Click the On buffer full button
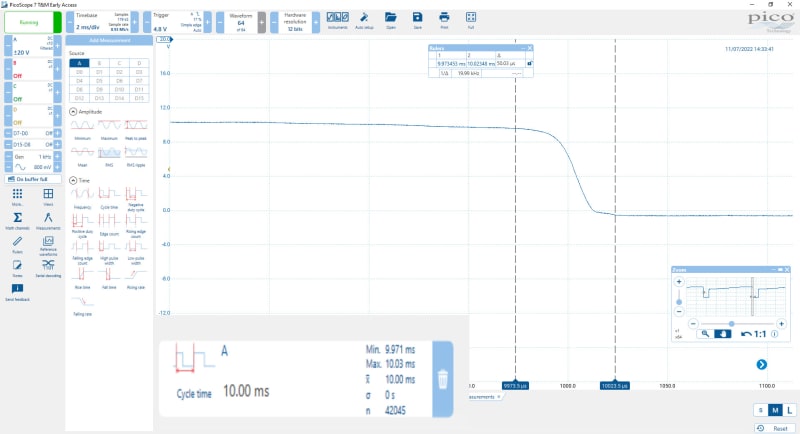The width and height of the screenshot is (800, 434). coord(33,179)
